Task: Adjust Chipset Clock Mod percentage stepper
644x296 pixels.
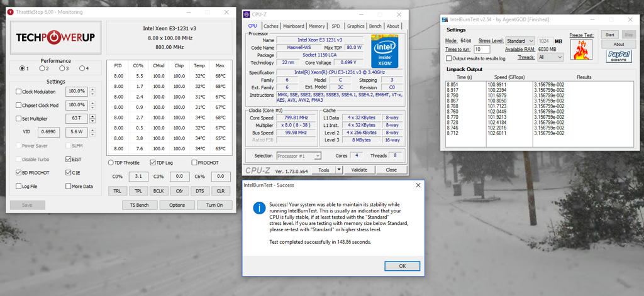Action: point(92,105)
